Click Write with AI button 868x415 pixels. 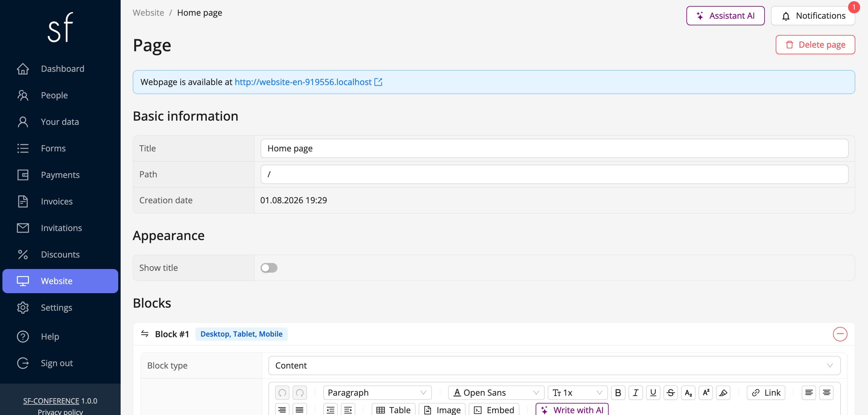point(572,410)
